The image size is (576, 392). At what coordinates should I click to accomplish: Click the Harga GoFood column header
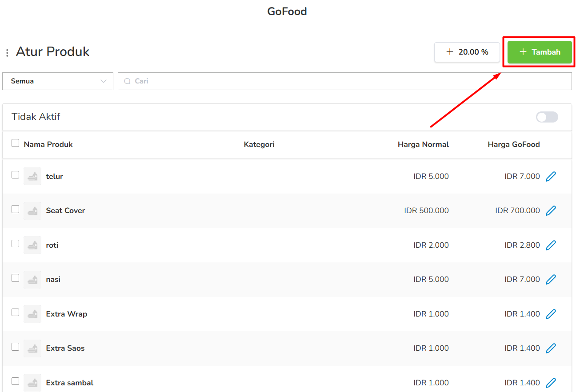pos(514,144)
